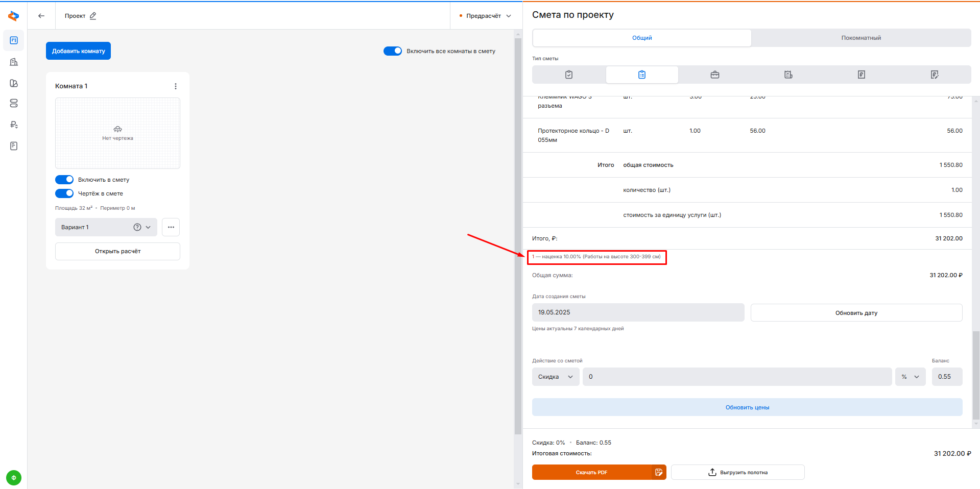Open the buildings section in the sidebar

(x=14, y=62)
